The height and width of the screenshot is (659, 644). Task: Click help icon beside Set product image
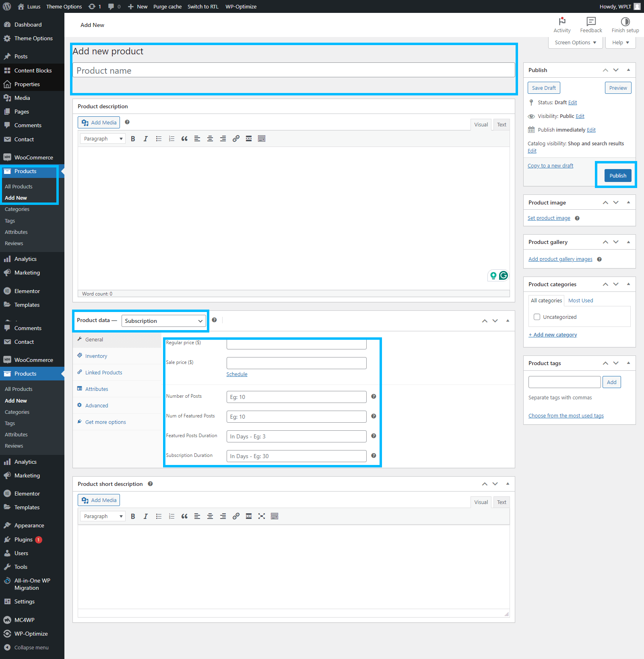[x=577, y=218]
